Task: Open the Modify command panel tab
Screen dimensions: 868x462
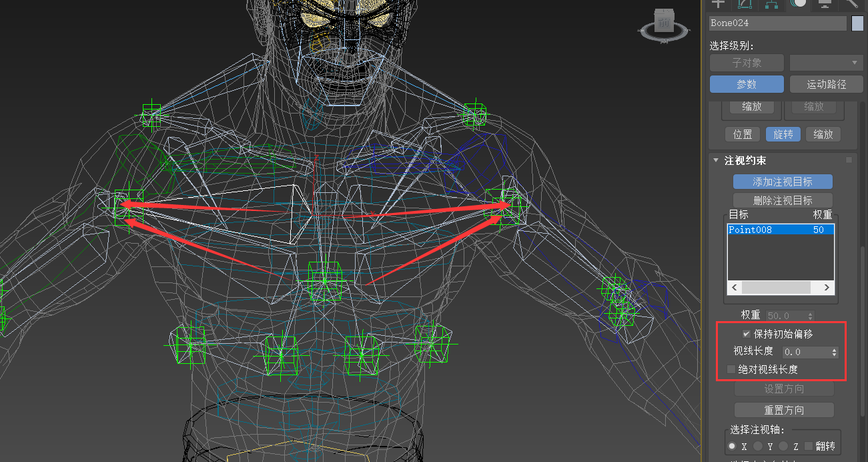Action: click(x=745, y=3)
